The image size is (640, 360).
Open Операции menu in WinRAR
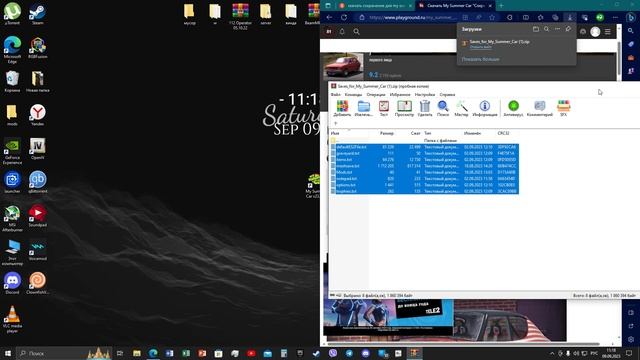(376, 94)
